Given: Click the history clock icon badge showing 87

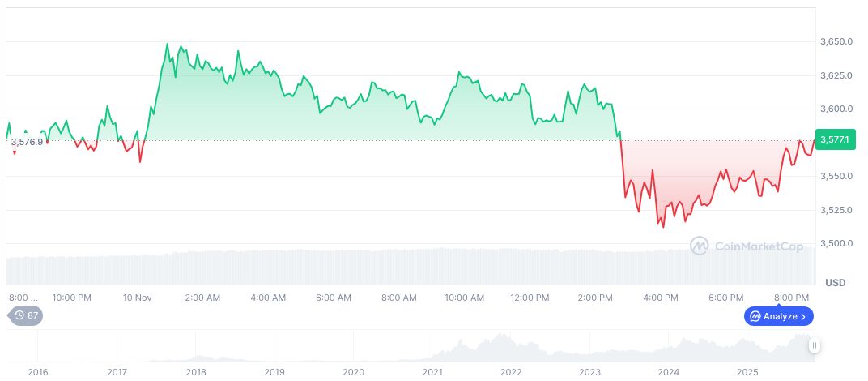Looking at the screenshot, I should click(26, 315).
